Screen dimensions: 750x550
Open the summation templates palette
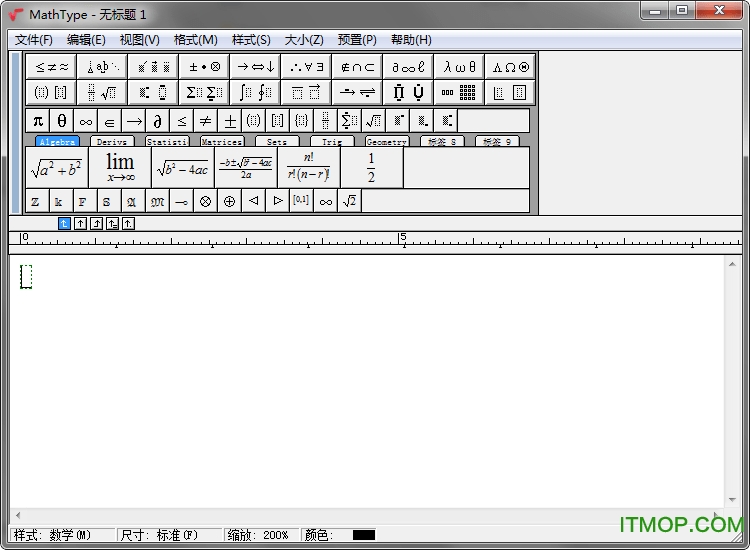point(205,92)
